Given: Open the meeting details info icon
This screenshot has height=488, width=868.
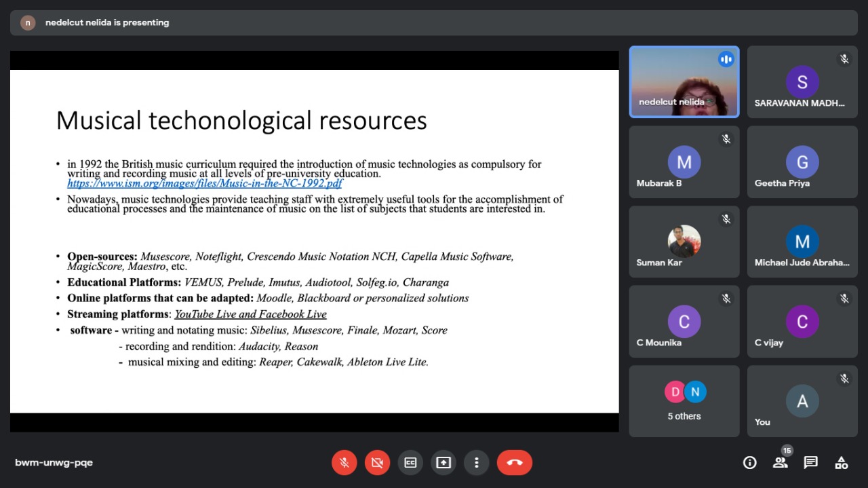Looking at the screenshot, I should (x=750, y=463).
